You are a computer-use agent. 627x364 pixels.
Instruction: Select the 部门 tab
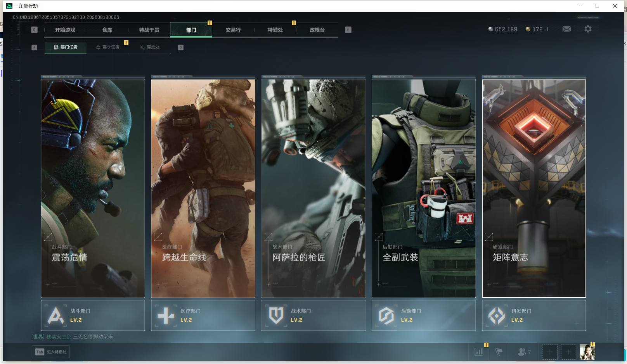(x=191, y=30)
